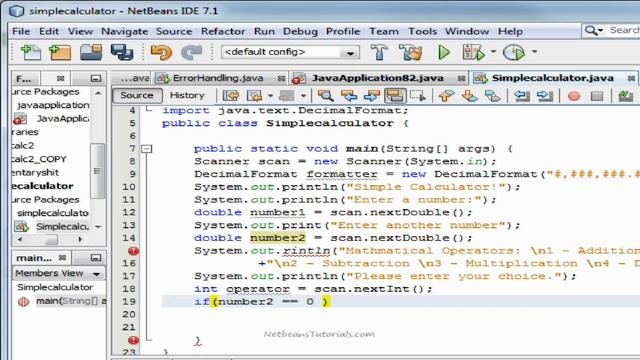Screen dimensions: 640x360
Task: Toggle Rectangular Selection icon
Action: [x=418, y=96]
